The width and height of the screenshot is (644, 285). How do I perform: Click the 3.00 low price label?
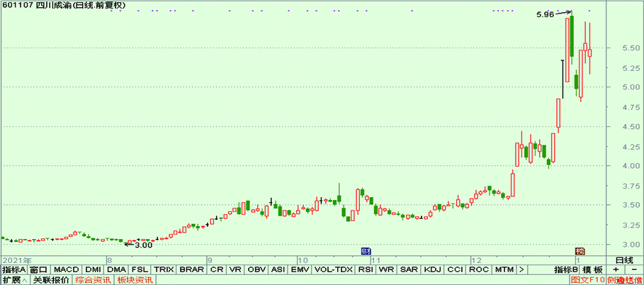pyautogui.click(x=144, y=245)
